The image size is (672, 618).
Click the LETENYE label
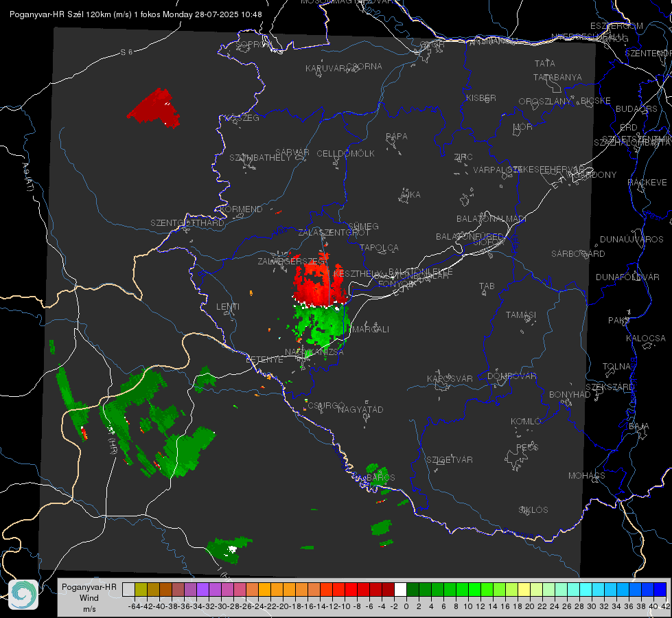(x=264, y=360)
